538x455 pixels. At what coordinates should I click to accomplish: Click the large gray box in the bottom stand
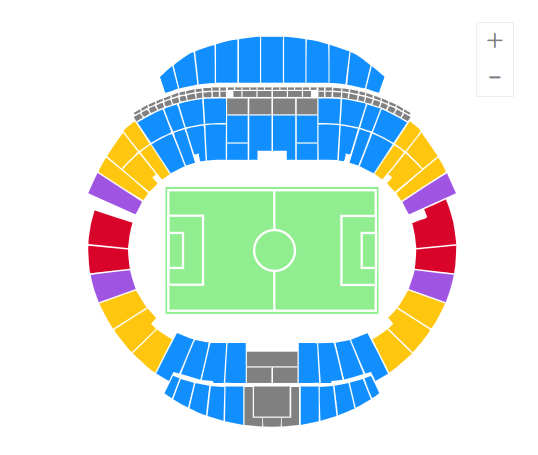(x=272, y=401)
